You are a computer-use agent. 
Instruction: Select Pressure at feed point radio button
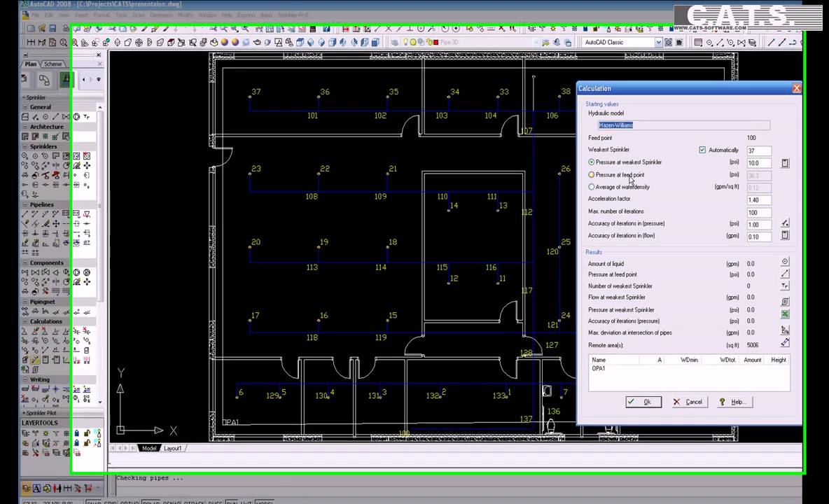[x=591, y=174]
